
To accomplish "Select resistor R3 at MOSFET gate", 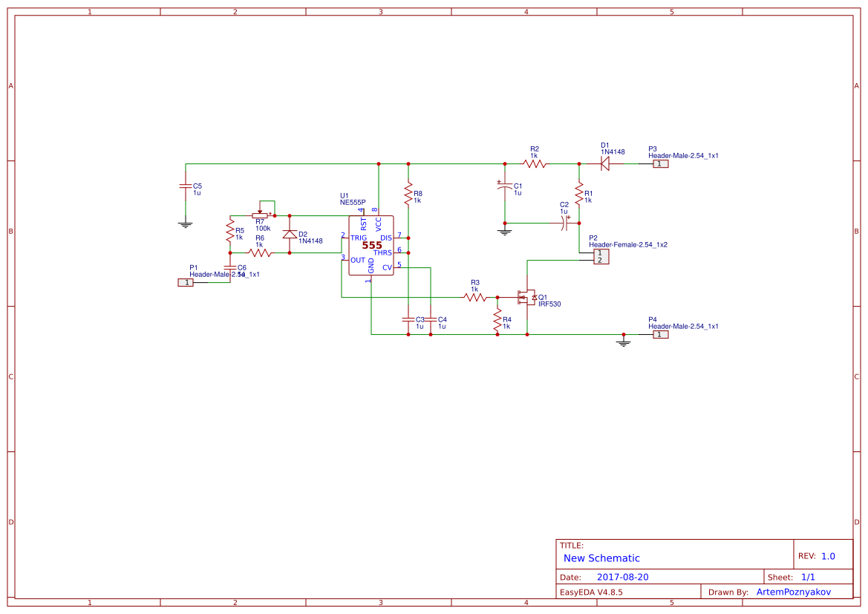I will point(475,297).
